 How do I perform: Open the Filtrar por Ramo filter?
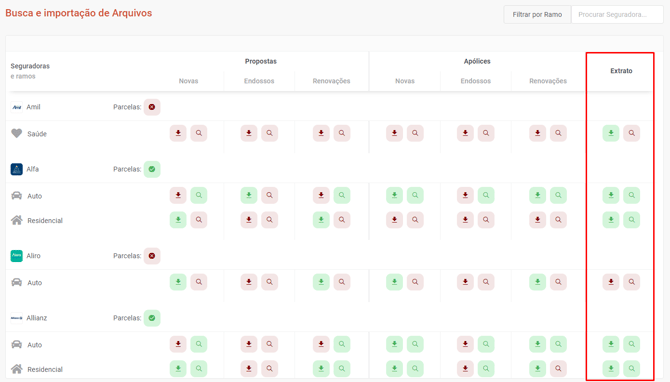[537, 15]
